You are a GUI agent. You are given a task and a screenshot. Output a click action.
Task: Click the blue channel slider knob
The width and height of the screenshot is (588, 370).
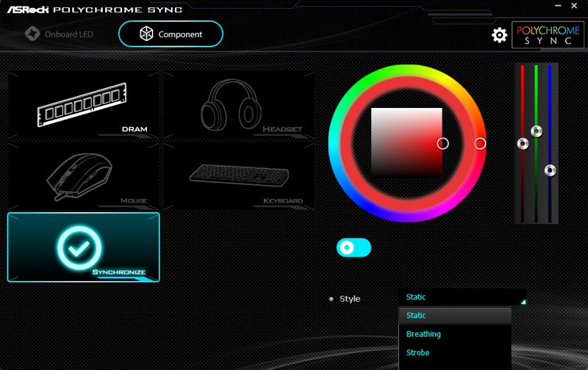click(550, 170)
